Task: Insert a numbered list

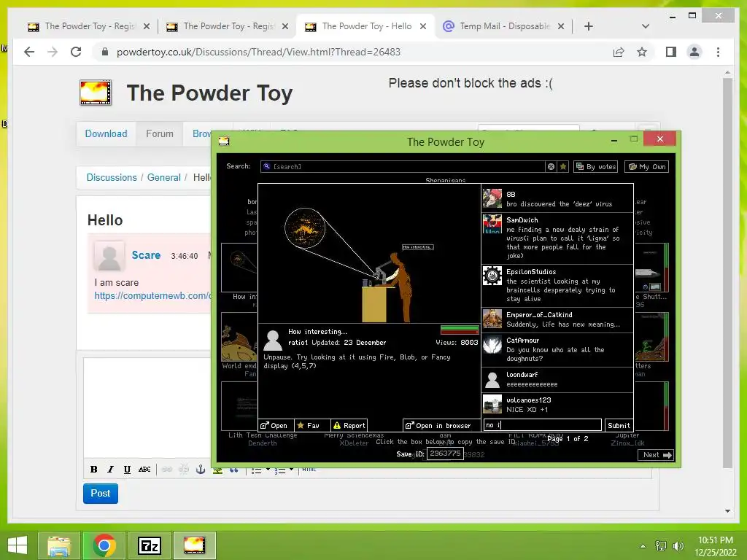Action: click(x=280, y=470)
